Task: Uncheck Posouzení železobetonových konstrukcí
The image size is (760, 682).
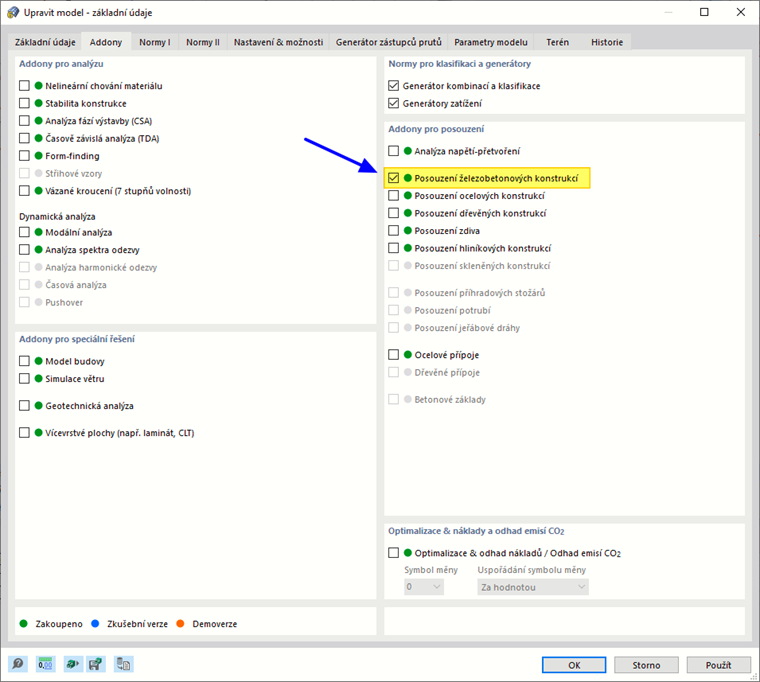Action: tap(394, 178)
